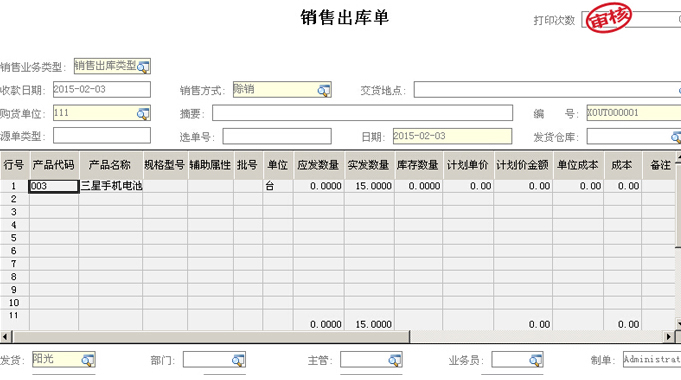Open lookup for 销售业务类型 field
681x380 pixels.
pyautogui.click(x=143, y=66)
